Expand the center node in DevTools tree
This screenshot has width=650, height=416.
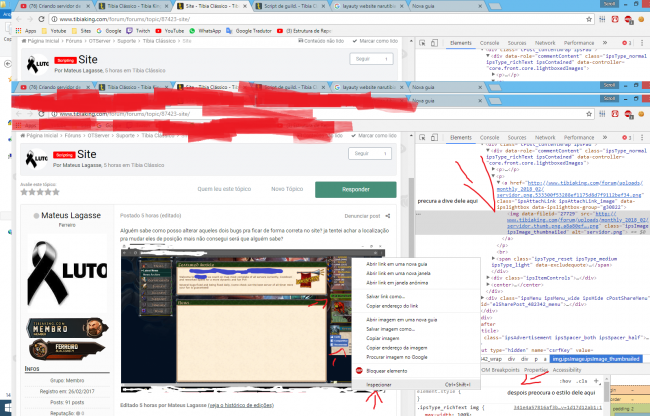coord(488,285)
